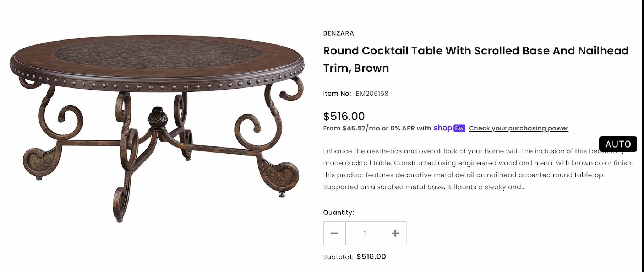Click the quantity input field showing 1
This screenshot has height=272, width=644.
pyautogui.click(x=365, y=233)
